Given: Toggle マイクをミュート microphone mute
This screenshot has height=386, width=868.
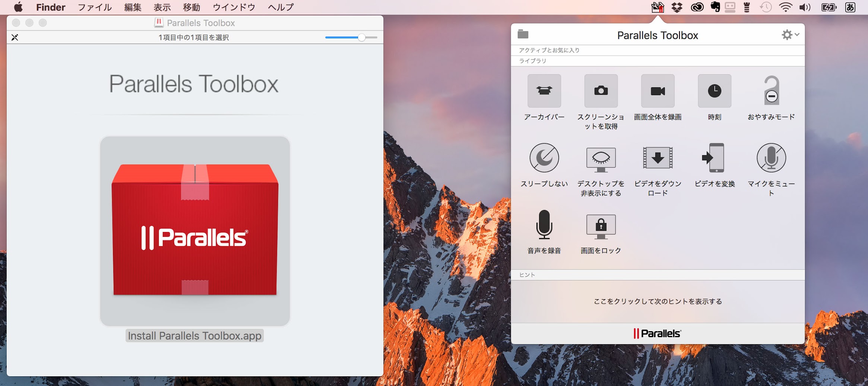Looking at the screenshot, I should tap(771, 158).
